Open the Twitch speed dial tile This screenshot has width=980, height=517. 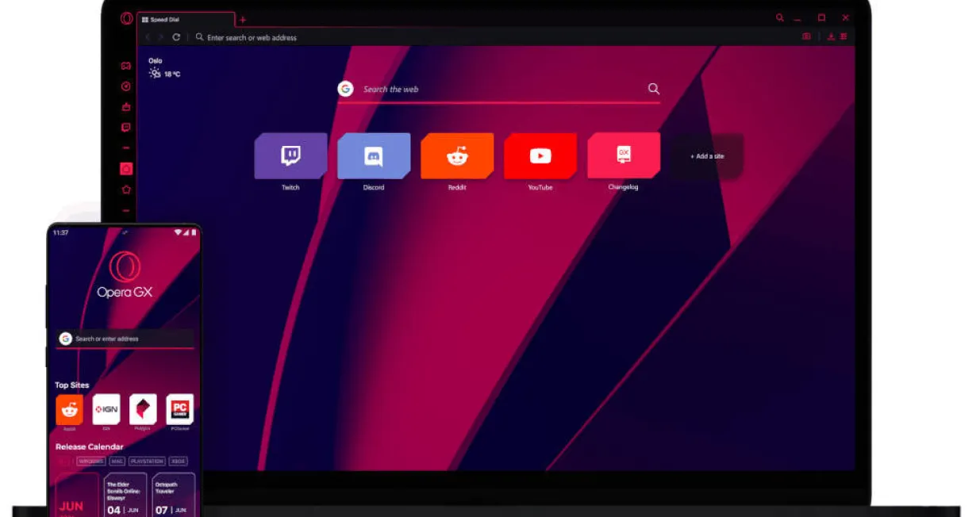(290, 156)
